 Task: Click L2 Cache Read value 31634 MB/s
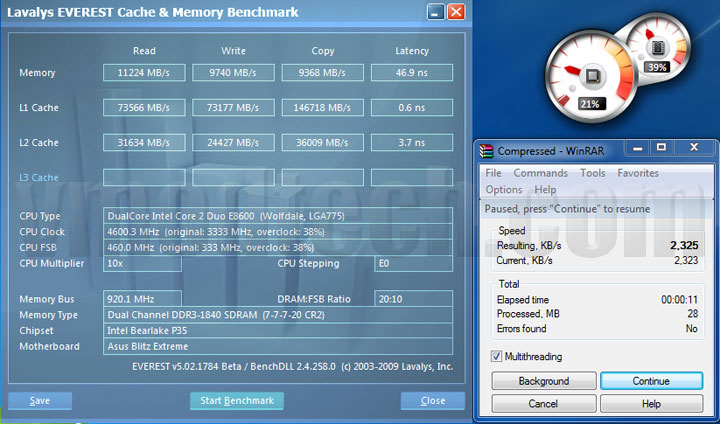(x=144, y=142)
